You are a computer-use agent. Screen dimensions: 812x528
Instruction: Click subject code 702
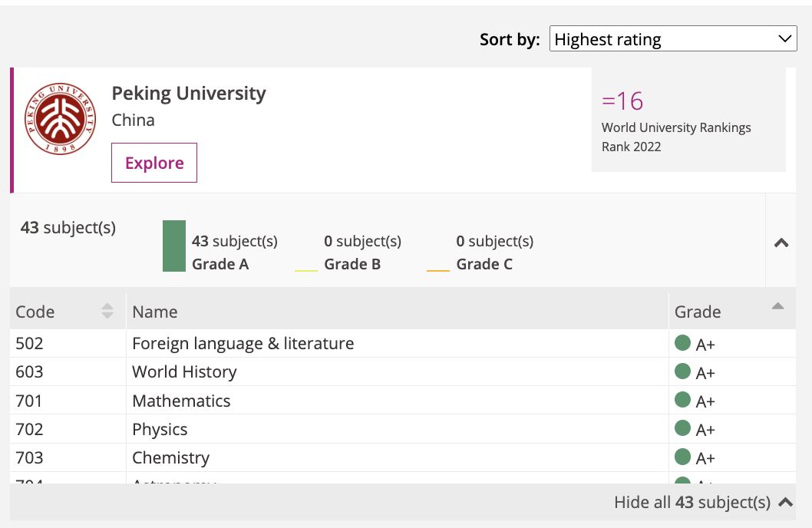29,430
